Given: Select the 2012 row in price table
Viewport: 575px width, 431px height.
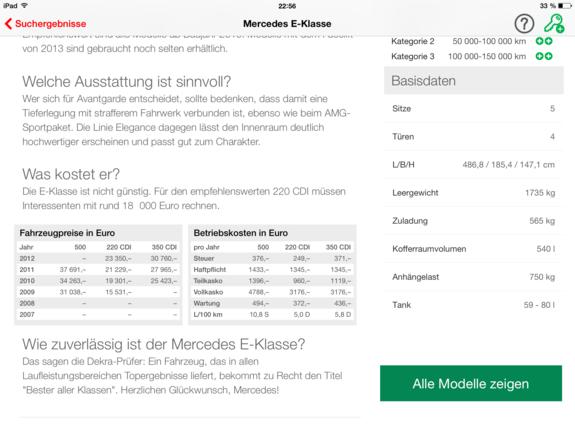Looking at the screenshot, I should coord(98,258).
